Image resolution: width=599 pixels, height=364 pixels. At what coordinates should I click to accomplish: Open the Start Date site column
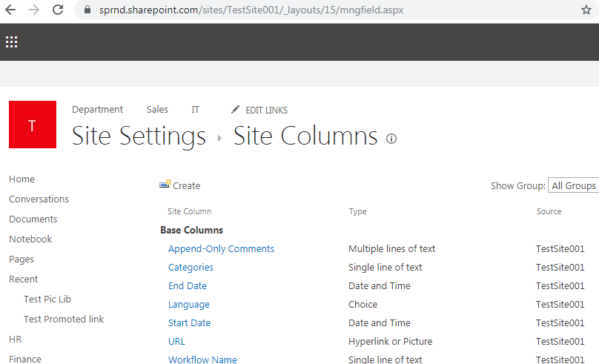pos(190,322)
